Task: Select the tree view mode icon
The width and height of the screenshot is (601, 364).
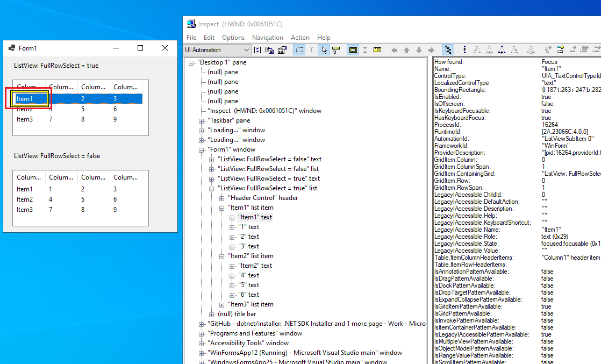Action: (x=448, y=49)
